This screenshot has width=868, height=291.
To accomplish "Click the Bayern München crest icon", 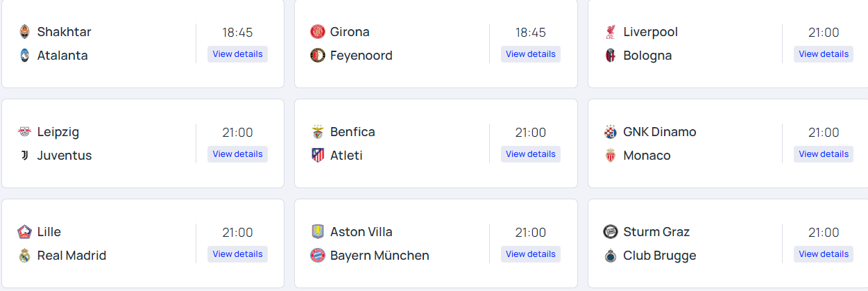I will [318, 256].
